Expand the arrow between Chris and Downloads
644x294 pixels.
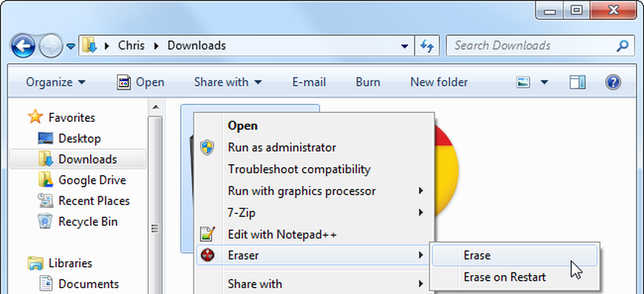[156, 46]
